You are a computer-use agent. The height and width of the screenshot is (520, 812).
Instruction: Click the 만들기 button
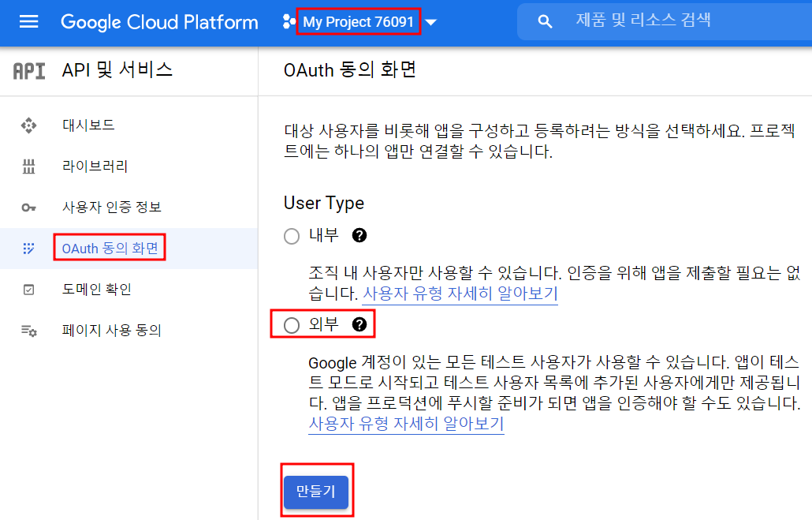coord(316,491)
